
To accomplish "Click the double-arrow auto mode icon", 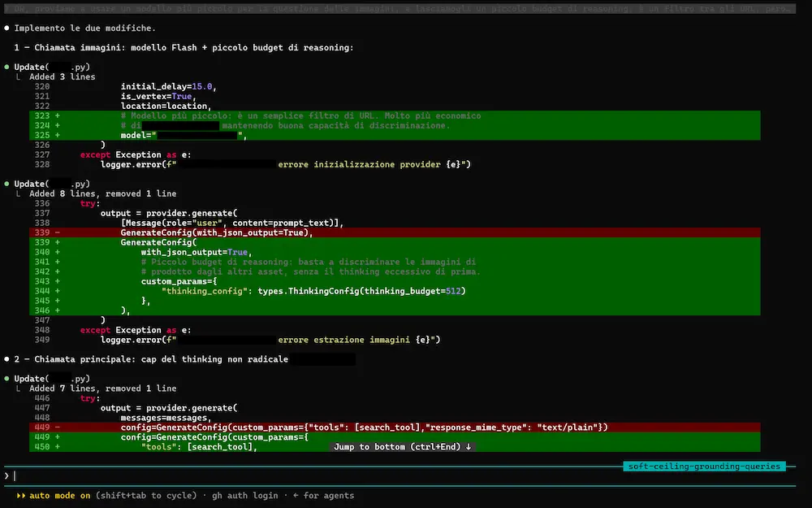I will coord(21,496).
